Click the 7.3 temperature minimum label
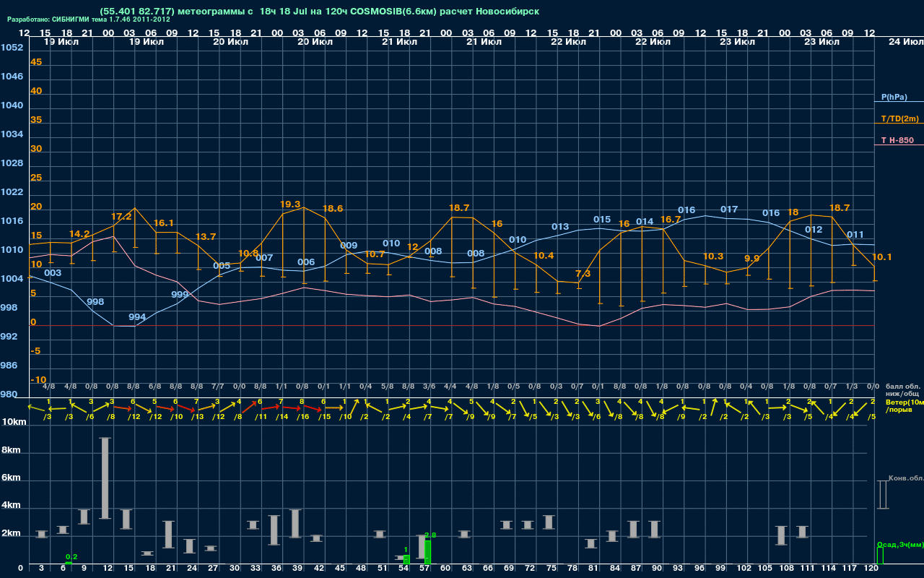Screen dimensions: 924x578 point(583,273)
